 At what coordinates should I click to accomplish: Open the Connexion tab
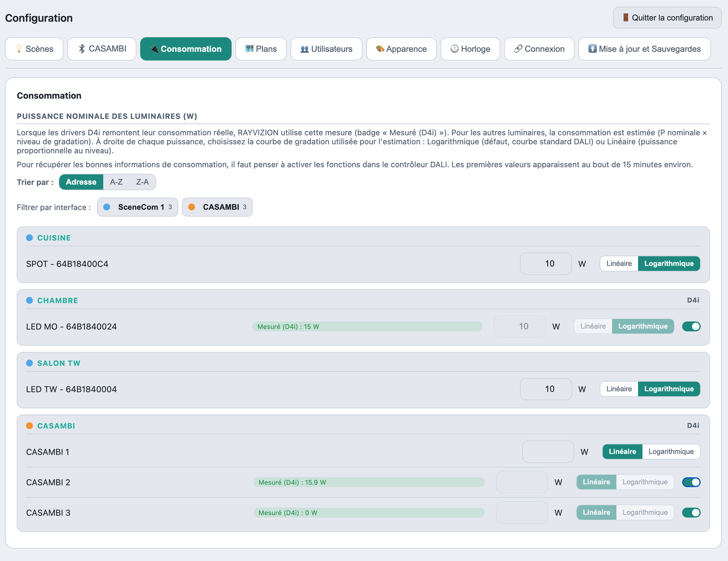pyautogui.click(x=539, y=49)
